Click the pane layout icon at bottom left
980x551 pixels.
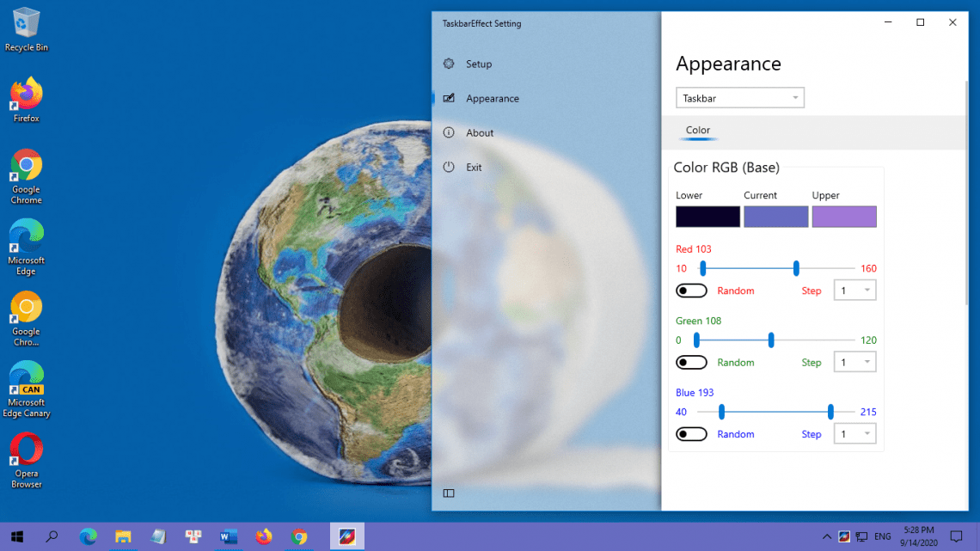point(448,493)
